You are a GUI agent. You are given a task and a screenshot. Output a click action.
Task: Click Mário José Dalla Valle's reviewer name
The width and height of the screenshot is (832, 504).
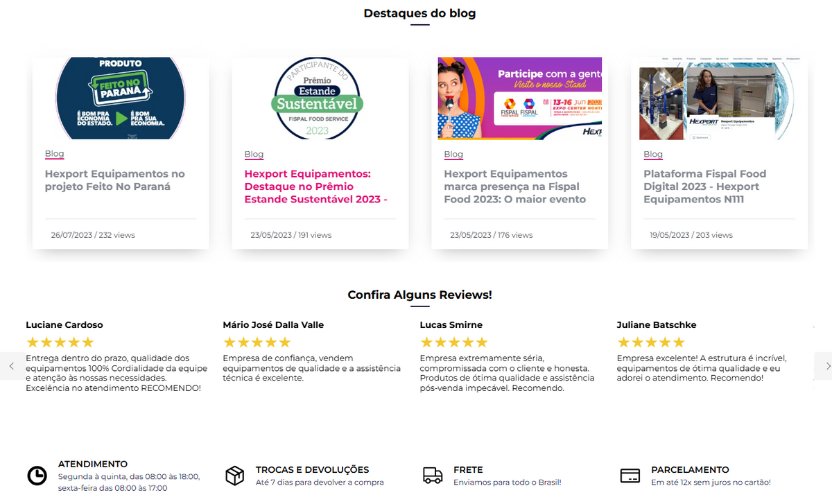pyautogui.click(x=273, y=324)
